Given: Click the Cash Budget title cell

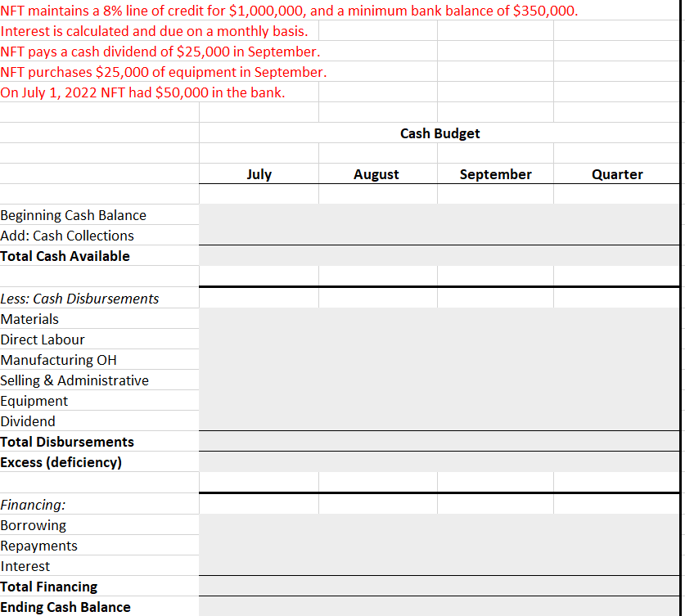Looking at the screenshot, I should click(439, 133).
